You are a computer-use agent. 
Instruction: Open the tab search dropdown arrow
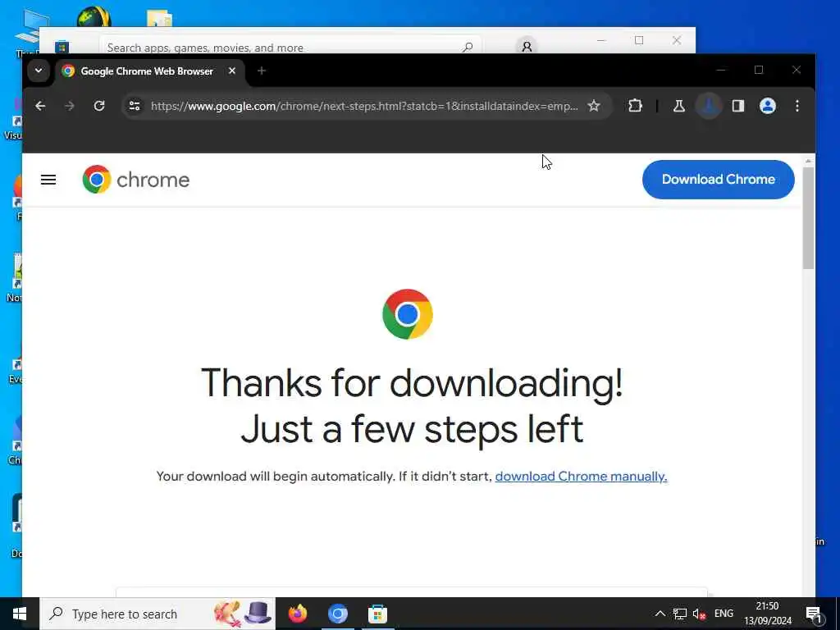pos(39,71)
